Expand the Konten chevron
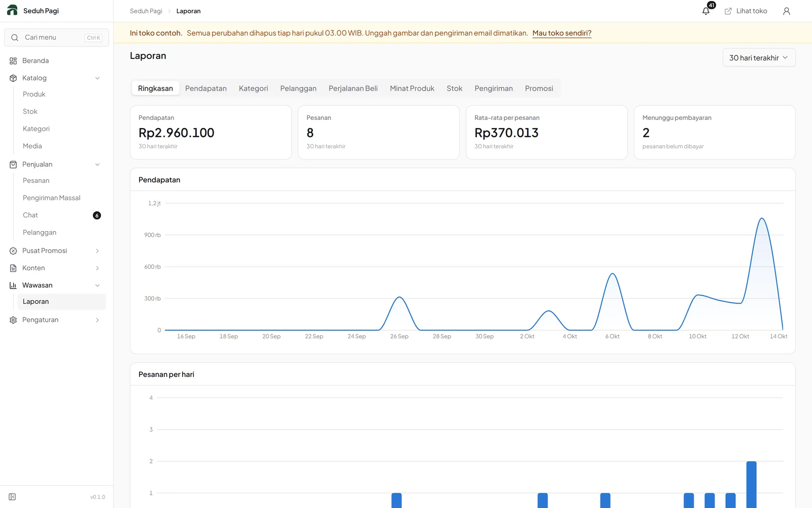The image size is (812, 508). click(x=97, y=268)
